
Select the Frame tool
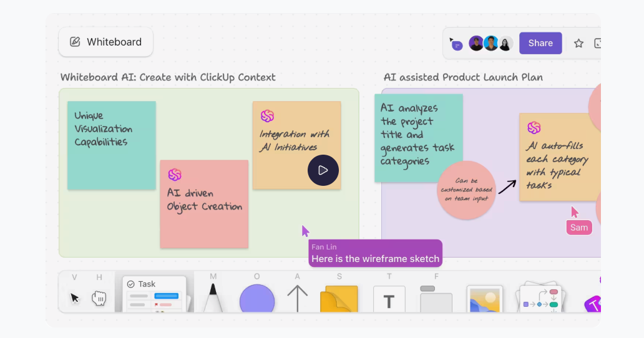tap(436, 299)
